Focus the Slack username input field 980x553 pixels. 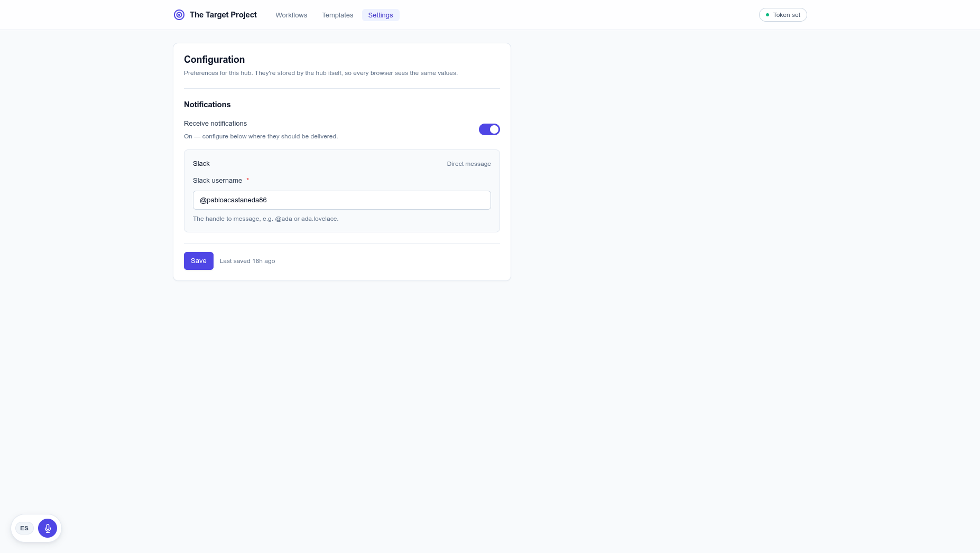(x=342, y=200)
